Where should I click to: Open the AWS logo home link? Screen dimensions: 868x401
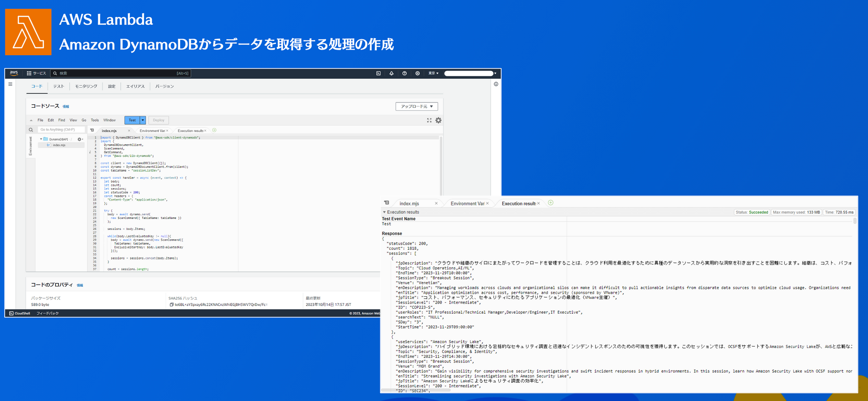pyautogui.click(x=14, y=73)
